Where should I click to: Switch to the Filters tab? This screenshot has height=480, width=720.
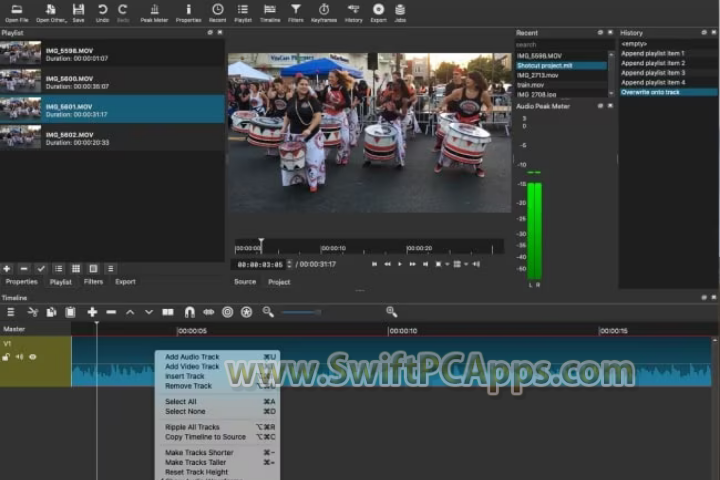[93, 282]
